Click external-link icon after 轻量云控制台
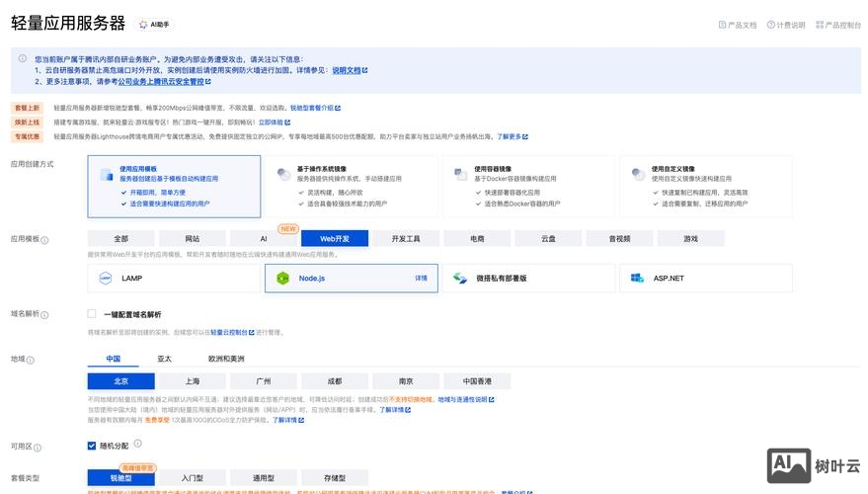This screenshot has width=868, height=494. point(252,332)
